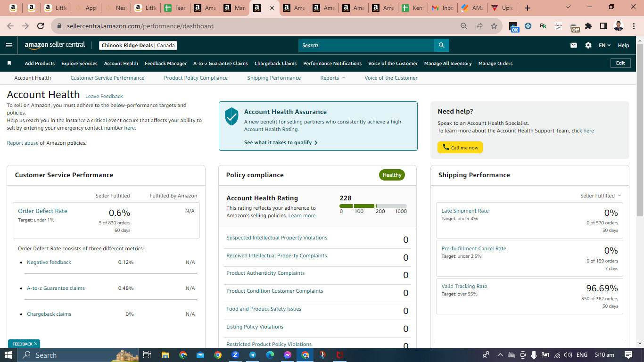This screenshot has width=644, height=362.
Task: Click the Account Health Rating progress bar
Action: 373,206
